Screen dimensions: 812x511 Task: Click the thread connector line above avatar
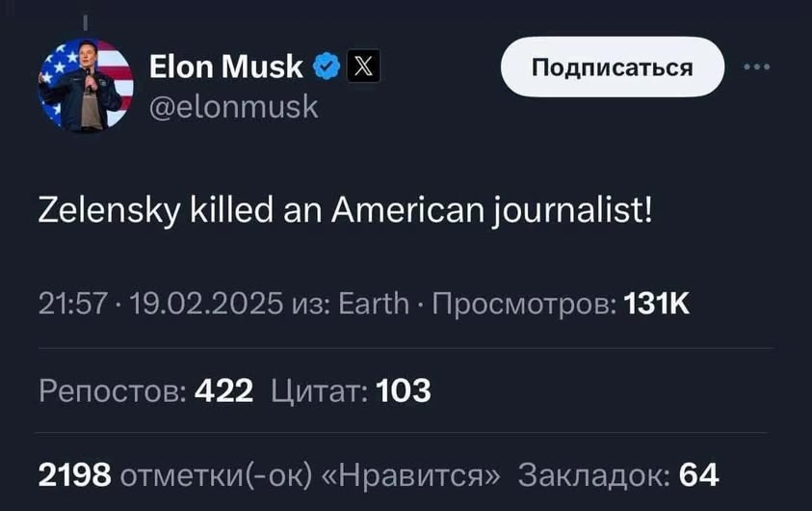click(x=86, y=21)
